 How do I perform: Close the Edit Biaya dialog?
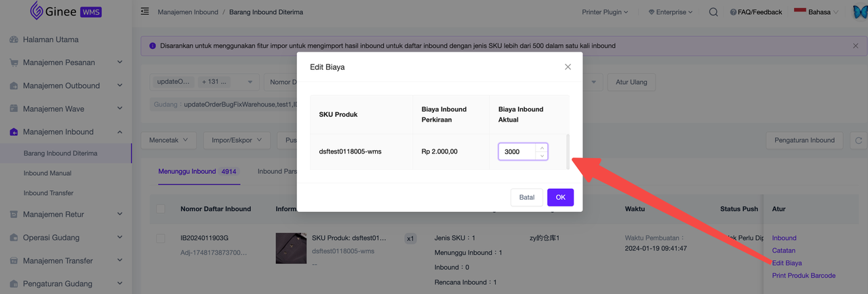[568, 67]
